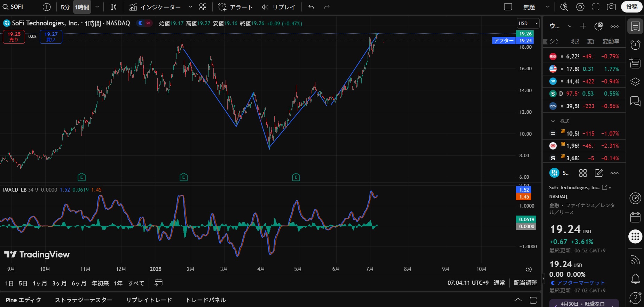Image resolution: width=644 pixels, height=307 pixels.
Task: Undo the last chart action
Action: (x=311, y=7)
